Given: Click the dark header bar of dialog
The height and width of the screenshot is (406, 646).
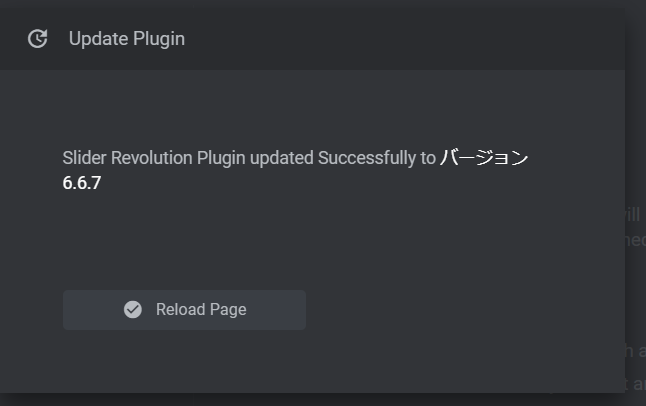Looking at the screenshot, I should pos(400,39).
